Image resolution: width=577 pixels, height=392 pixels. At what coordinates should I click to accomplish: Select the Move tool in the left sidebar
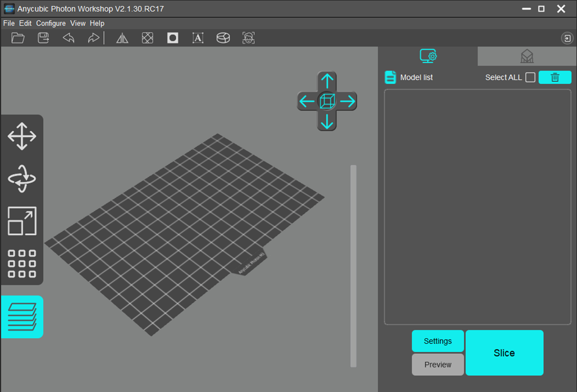coord(22,136)
